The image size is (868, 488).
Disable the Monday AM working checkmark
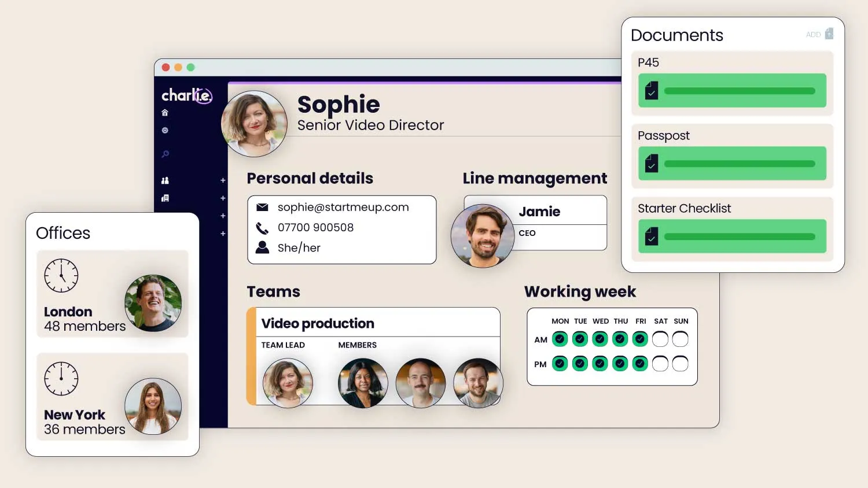pos(560,339)
